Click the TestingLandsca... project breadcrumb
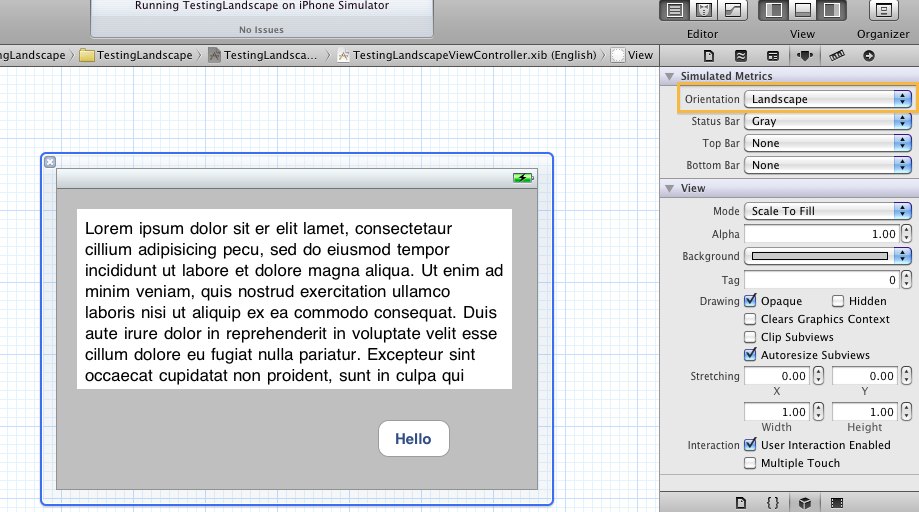 pyautogui.click(x=263, y=55)
